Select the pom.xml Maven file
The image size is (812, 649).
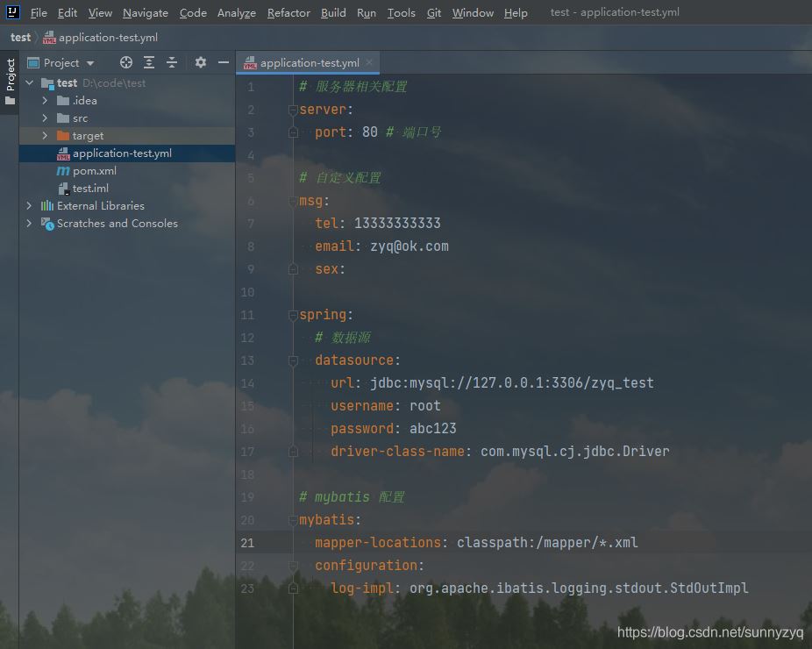point(94,171)
